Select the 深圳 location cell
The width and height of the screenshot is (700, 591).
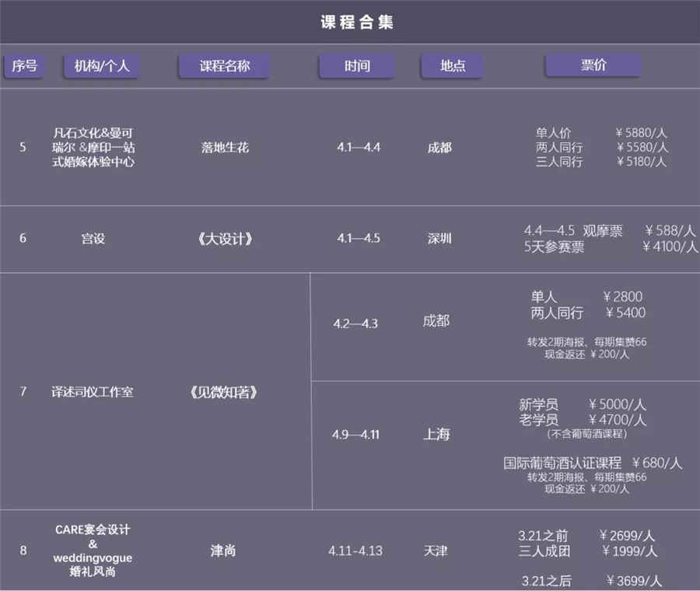tap(439, 239)
